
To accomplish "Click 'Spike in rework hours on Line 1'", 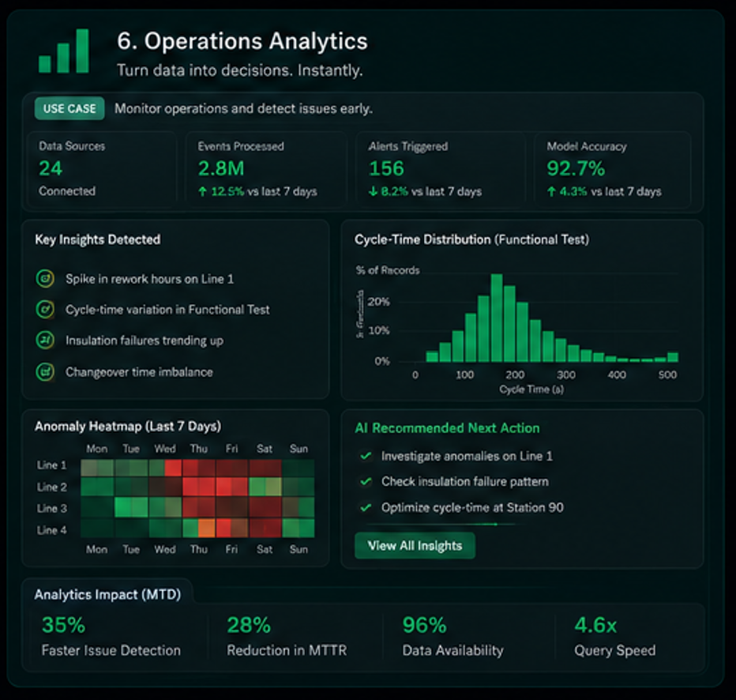I will pos(149,279).
